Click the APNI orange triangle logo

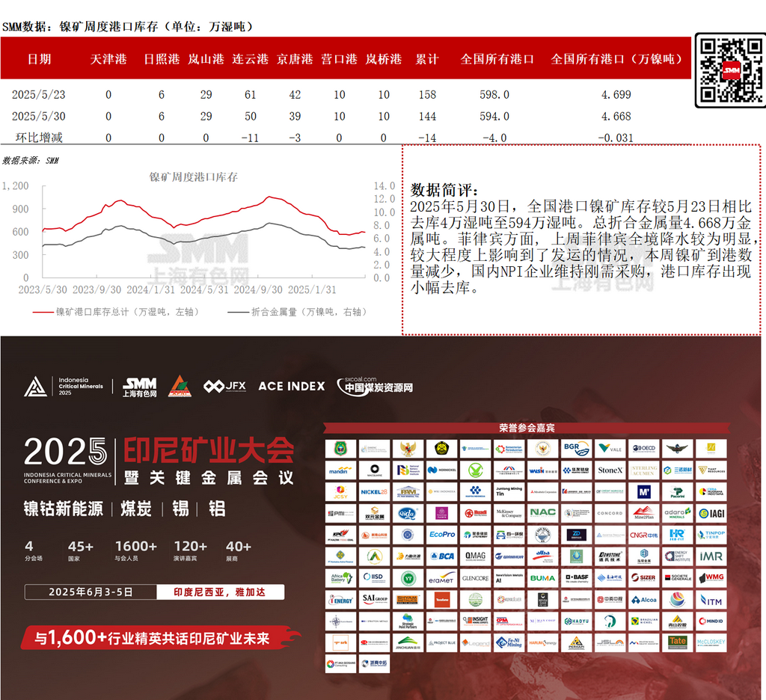[180, 387]
